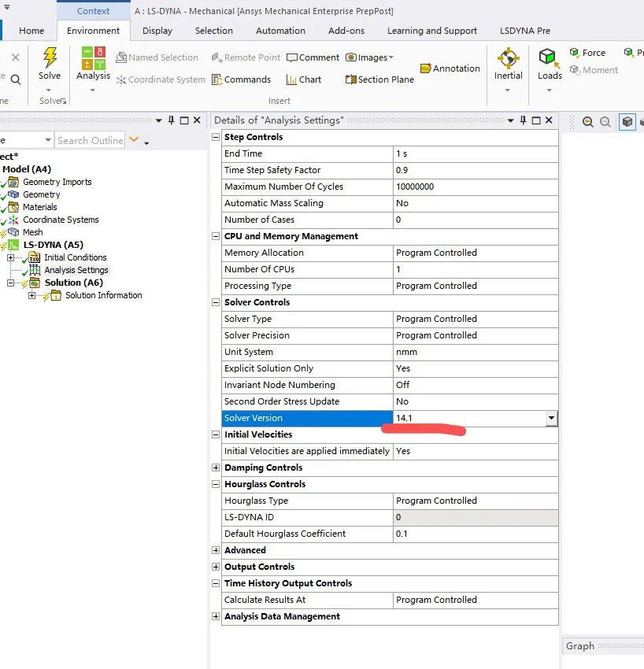Click the zoom out icon in graphics toolbar

coord(605,122)
